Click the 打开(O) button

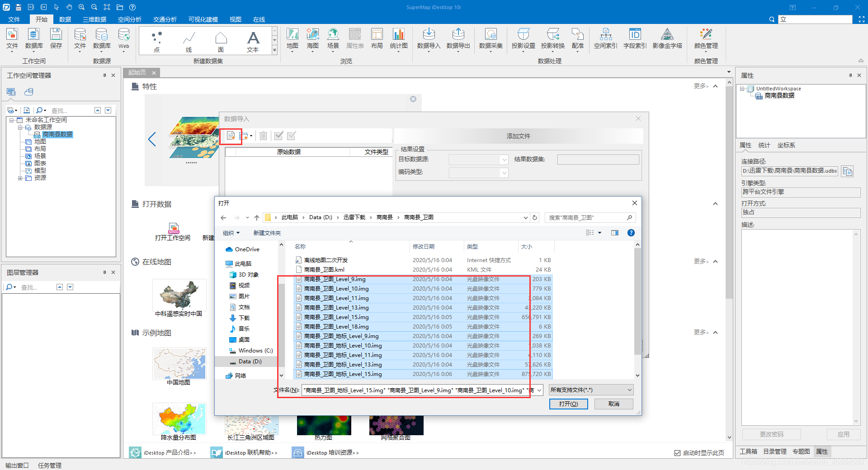[568, 404]
